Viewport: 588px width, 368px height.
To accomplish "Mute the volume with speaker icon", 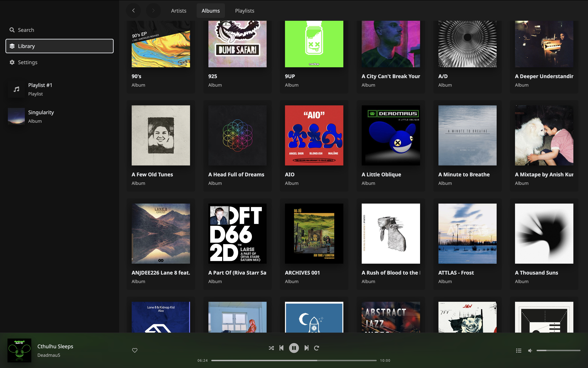I will click(530, 350).
